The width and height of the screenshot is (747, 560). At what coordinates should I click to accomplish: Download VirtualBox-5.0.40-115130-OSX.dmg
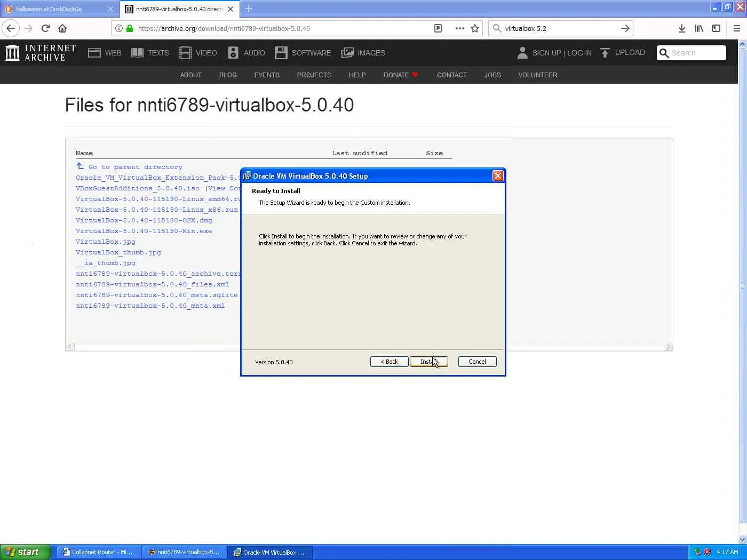[x=144, y=220]
